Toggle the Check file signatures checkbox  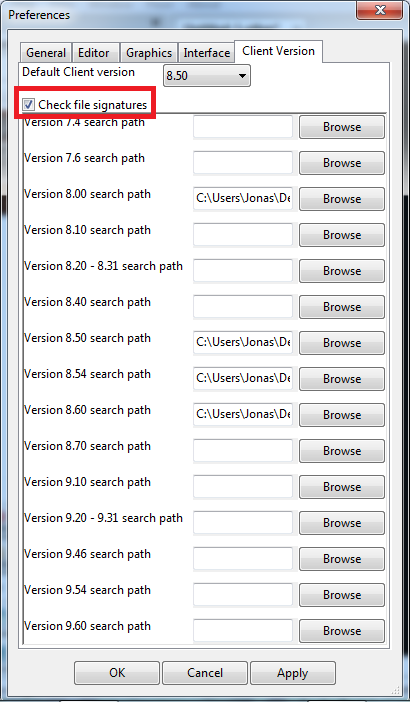pyautogui.click(x=29, y=105)
